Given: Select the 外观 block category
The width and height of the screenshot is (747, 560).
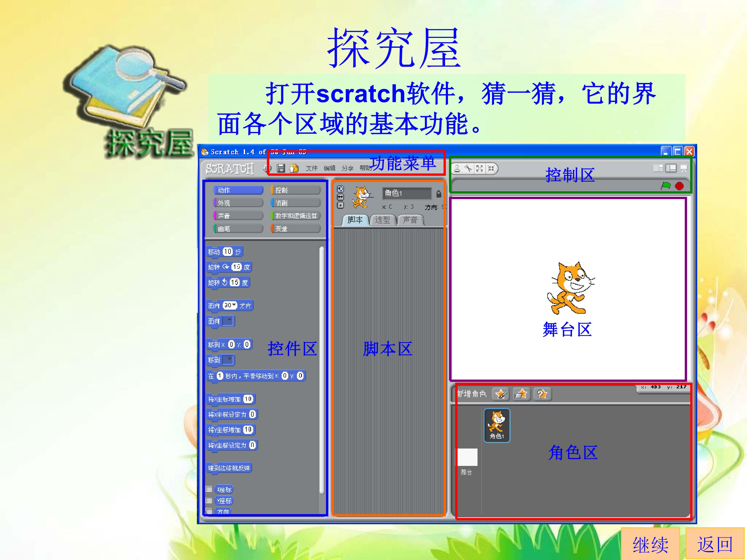Looking at the screenshot, I should pyautogui.click(x=238, y=203).
